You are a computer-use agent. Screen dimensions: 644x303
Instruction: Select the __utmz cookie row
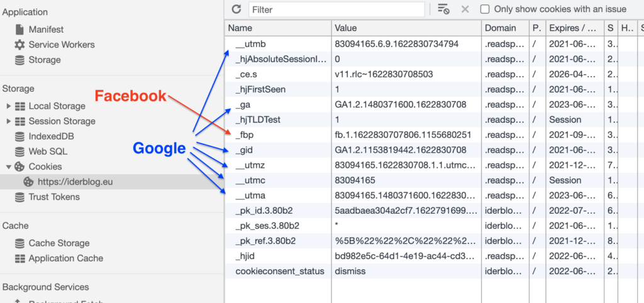point(434,165)
